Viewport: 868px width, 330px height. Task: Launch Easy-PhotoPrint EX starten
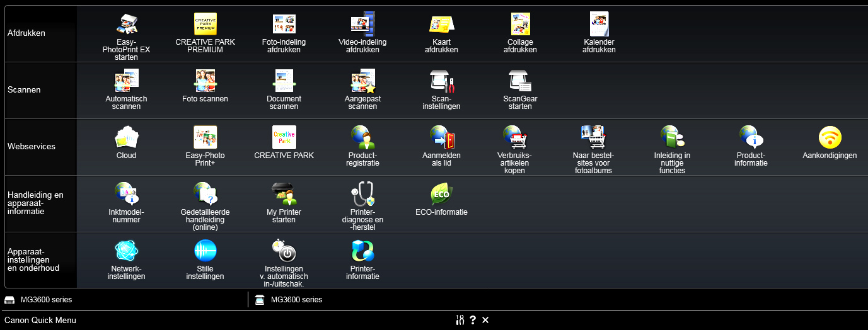(126, 25)
